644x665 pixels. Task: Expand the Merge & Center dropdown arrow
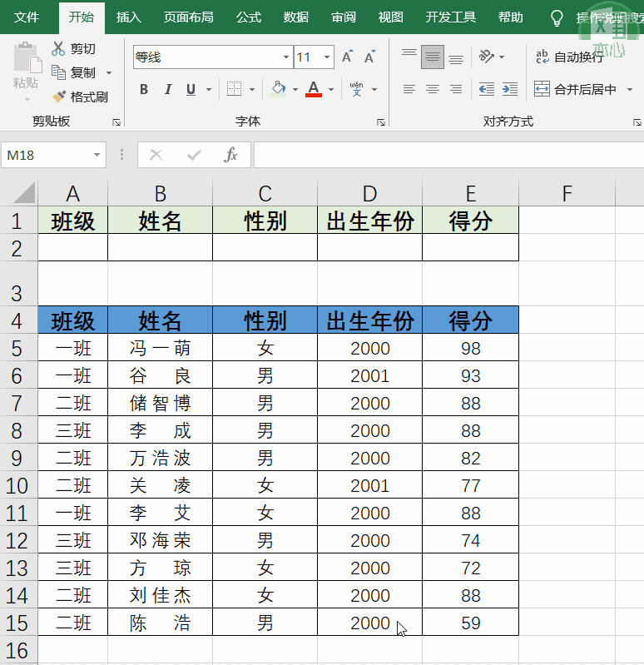click(x=630, y=90)
